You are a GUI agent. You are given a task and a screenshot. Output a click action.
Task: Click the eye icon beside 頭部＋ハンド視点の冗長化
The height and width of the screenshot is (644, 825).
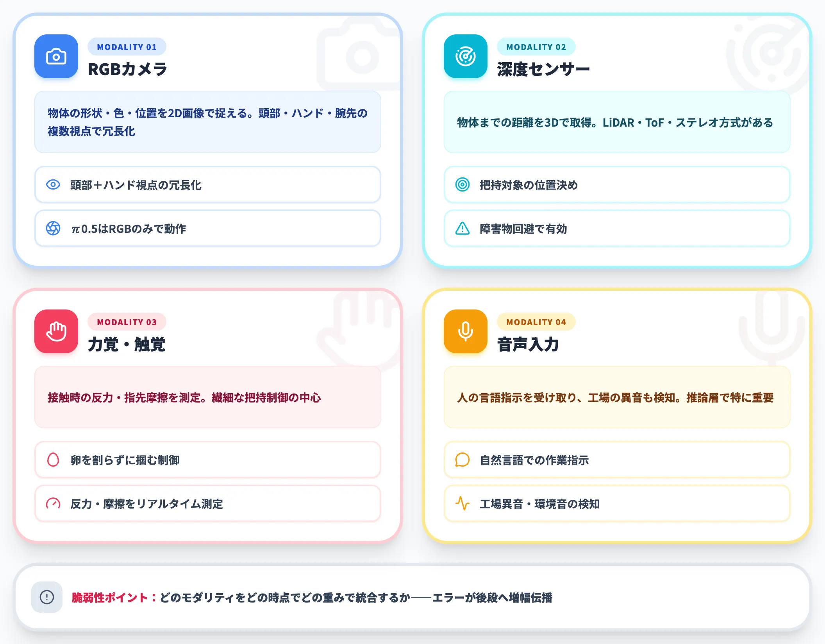pyautogui.click(x=53, y=184)
